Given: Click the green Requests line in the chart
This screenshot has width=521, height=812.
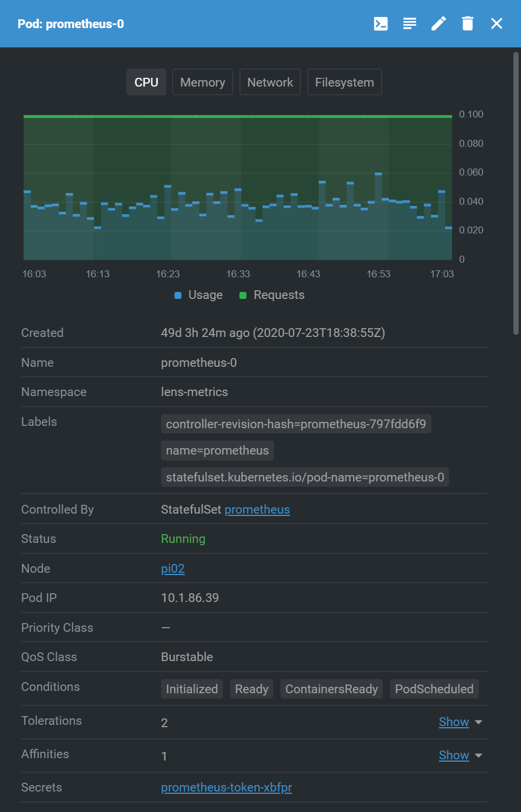Looking at the screenshot, I should point(238,116).
